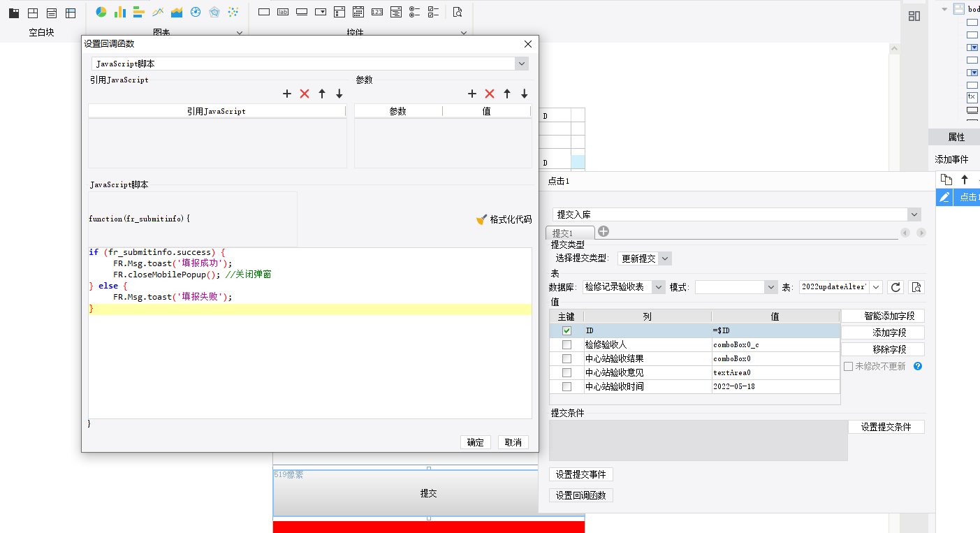
Task: Click 移除字段 button
Action: [x=883, y=349]
